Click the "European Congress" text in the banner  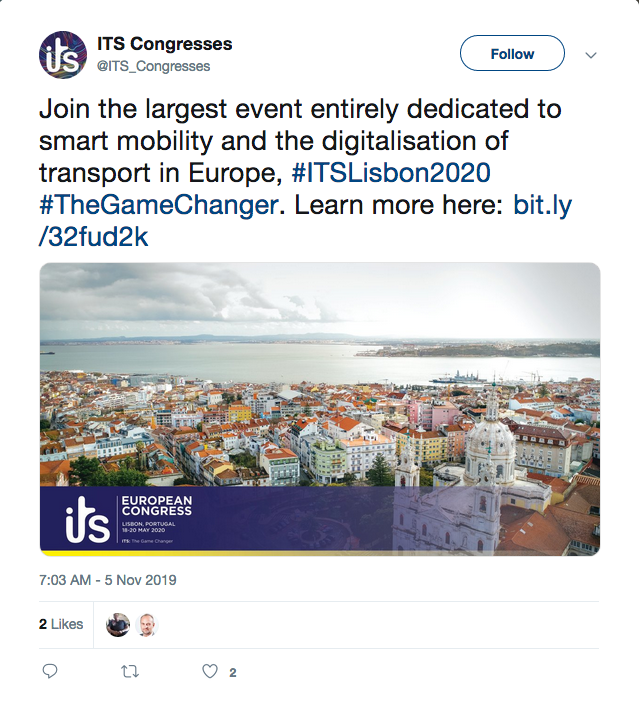[155, 505]
